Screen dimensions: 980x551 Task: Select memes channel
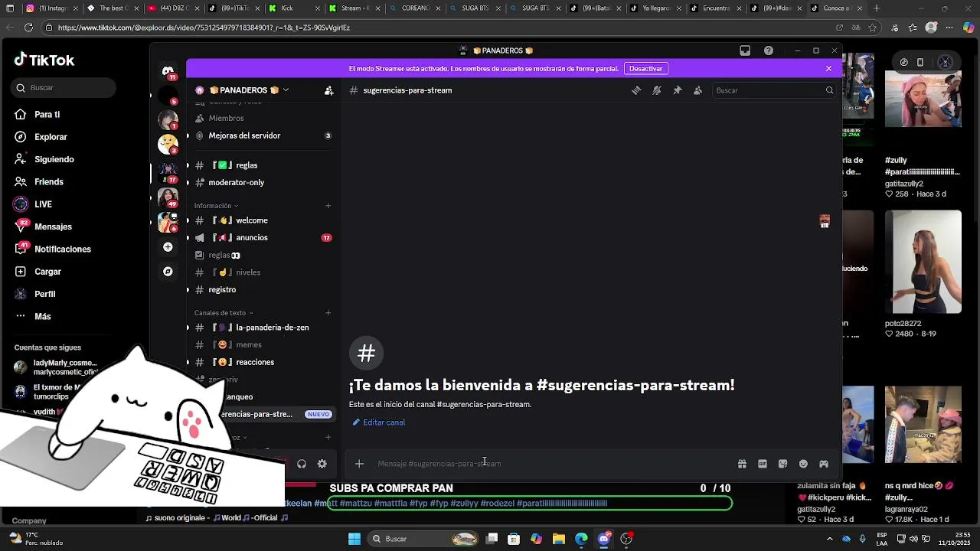[263, 345]
